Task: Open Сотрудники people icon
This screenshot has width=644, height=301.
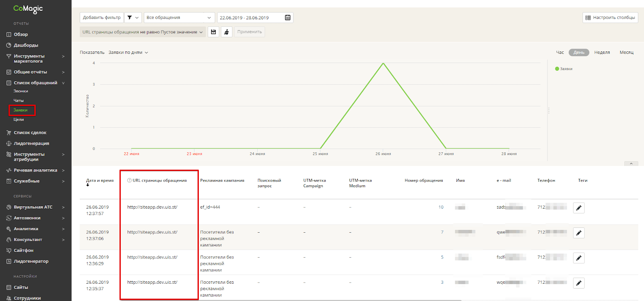Action: (8, 298)
